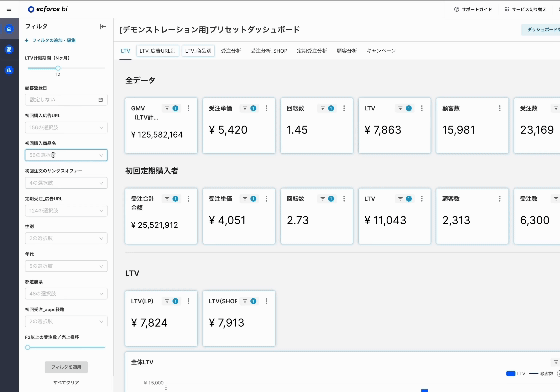Open the blue-outlined focused filter dropdown
Image resolution: width=560 pixels, height=392 pixels.
[66, 155]
